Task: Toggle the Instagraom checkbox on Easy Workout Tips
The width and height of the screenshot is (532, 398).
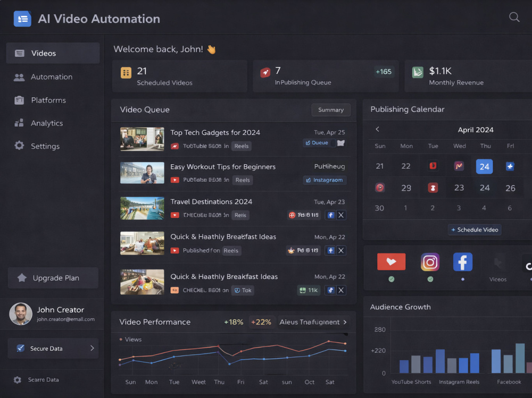Action: [x=308, y=180]
